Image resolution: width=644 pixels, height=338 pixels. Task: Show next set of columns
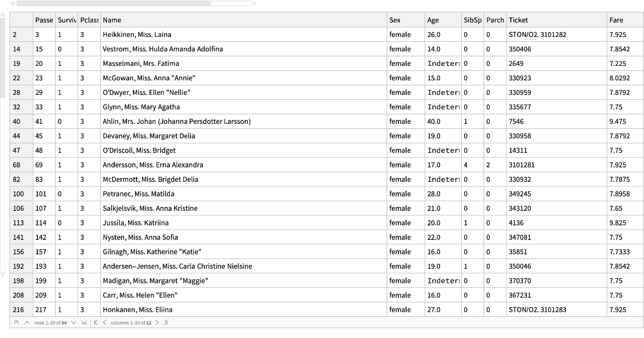coord(157,323)
